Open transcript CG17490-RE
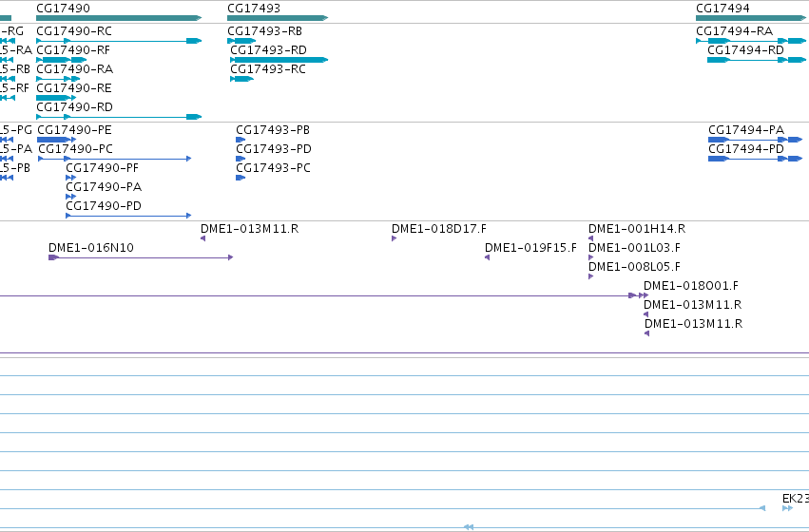This screenshot has height=532, width=809. coord(74,88)
